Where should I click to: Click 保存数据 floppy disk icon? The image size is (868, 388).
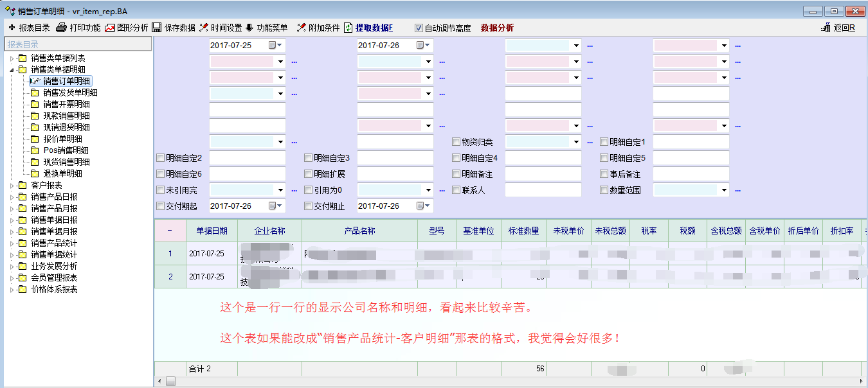(x=157, y=28)
